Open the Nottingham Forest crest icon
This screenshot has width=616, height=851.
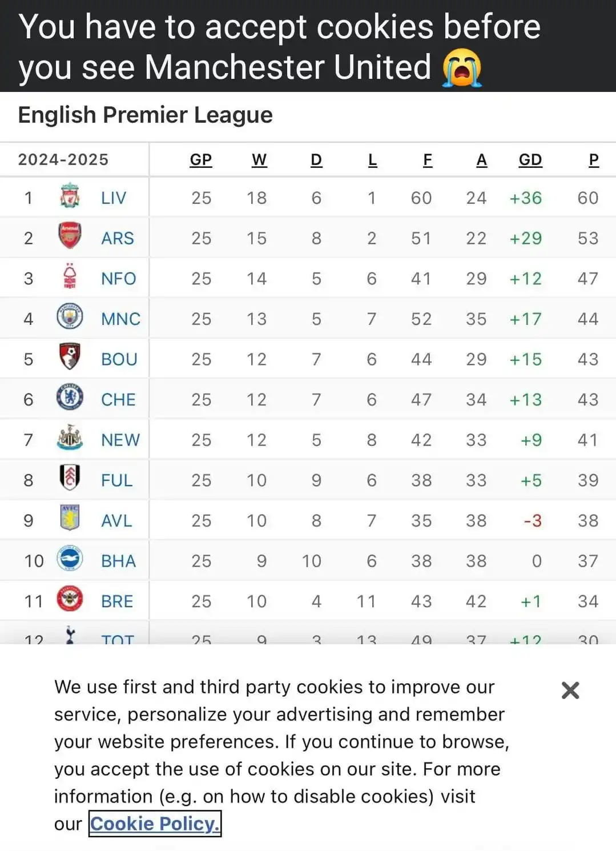[70, 277]
